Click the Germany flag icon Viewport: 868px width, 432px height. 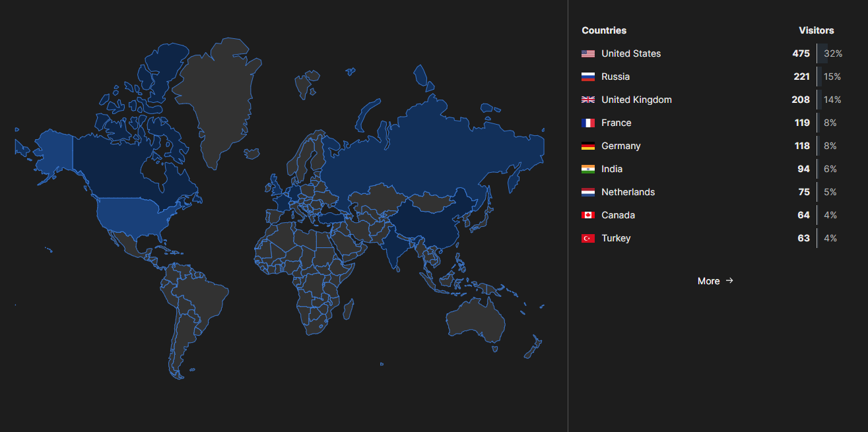click(587, 146)
